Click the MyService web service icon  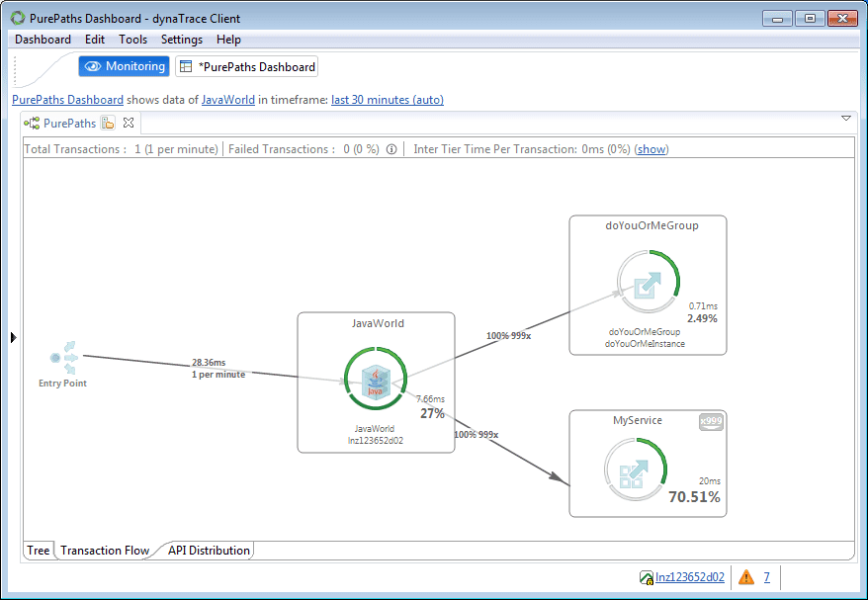634,473
